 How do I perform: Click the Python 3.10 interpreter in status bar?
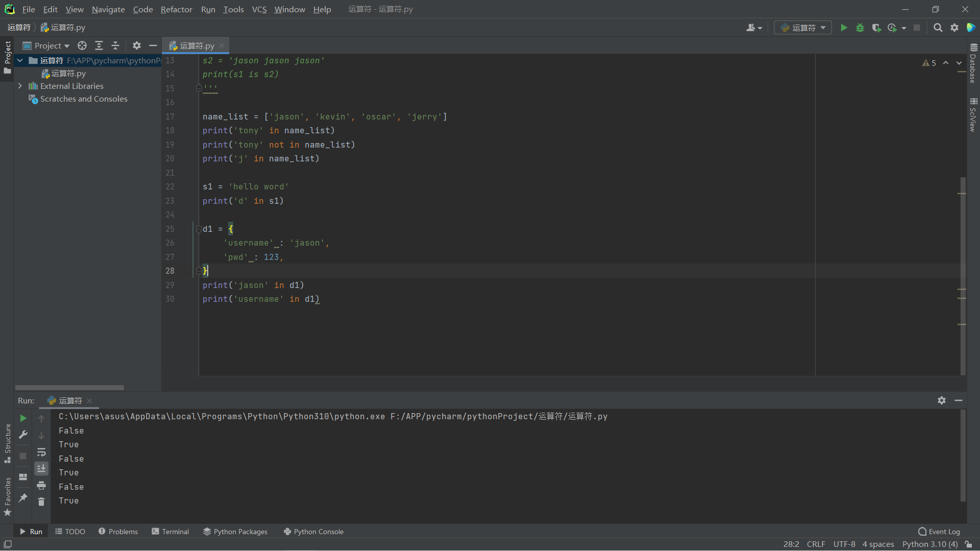929,544
